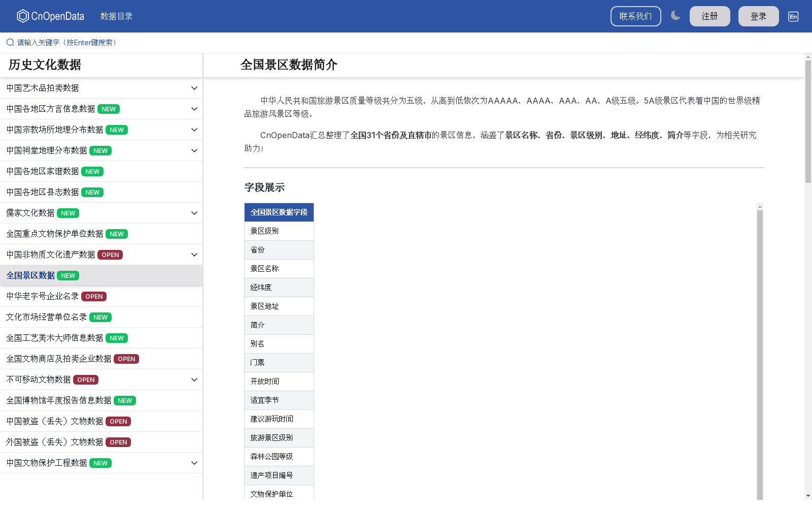Expand 中国文物保护工程数据 chevron
The width and height of the screenshot is (812, 508).
pyautogui.click(x=194, y=463)
